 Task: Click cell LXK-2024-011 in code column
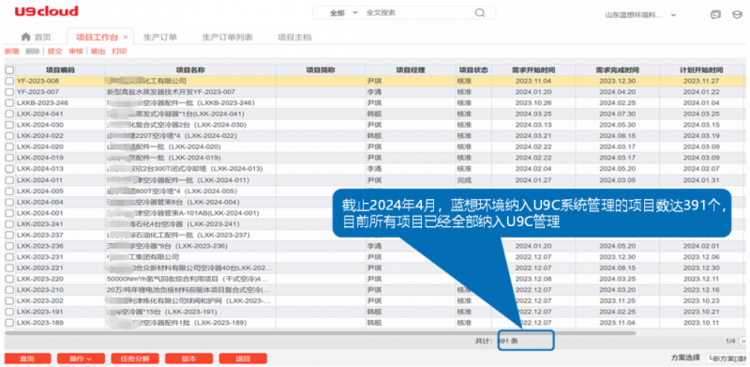[x=40, y=180]
